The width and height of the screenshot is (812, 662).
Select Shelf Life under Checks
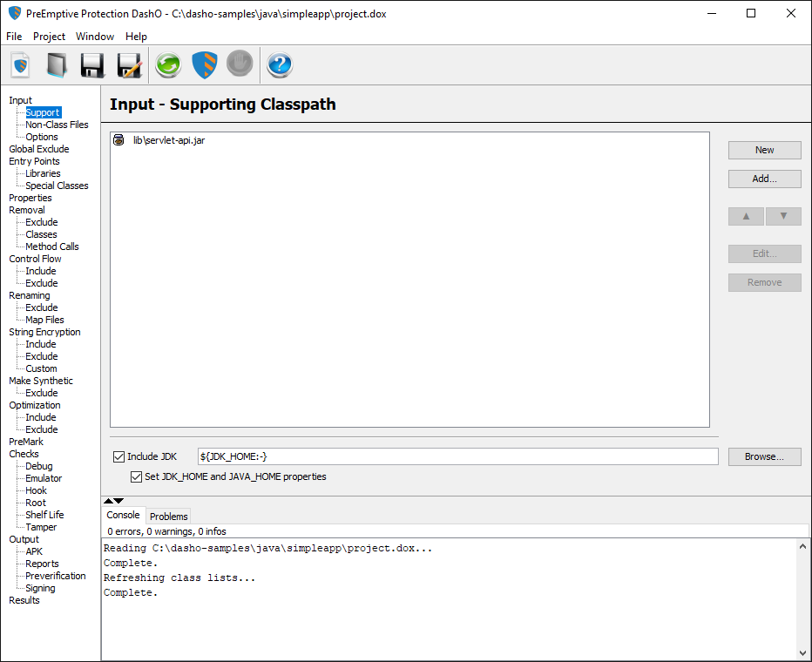45,515
